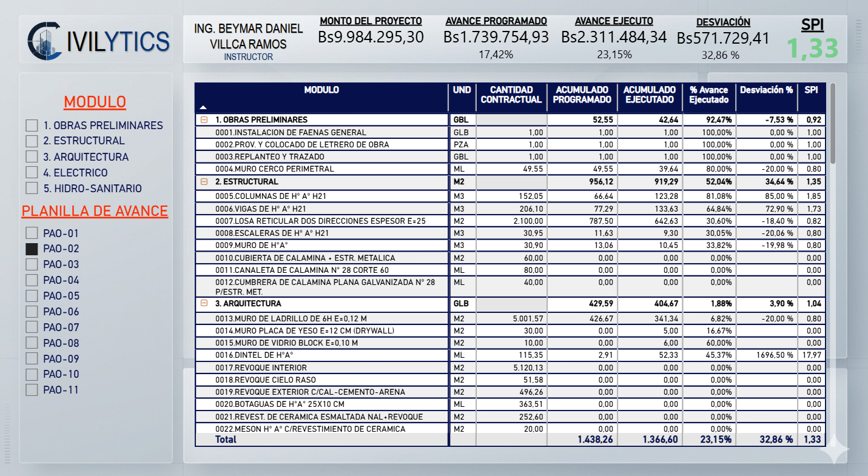Collapse the 2. ESTRUCTURAL group row
868x476 pixels.
pos(204,181)
